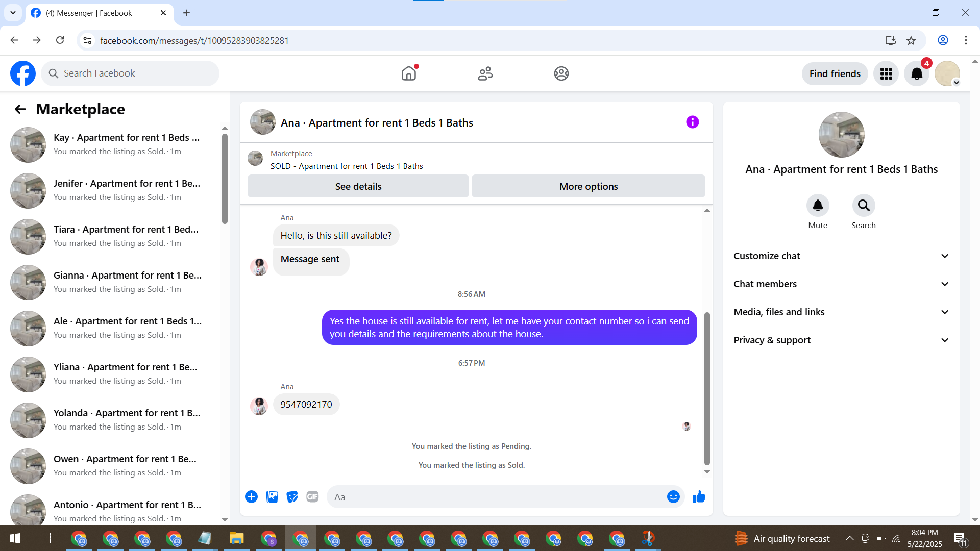Click the address bar URL

(194, 41)
